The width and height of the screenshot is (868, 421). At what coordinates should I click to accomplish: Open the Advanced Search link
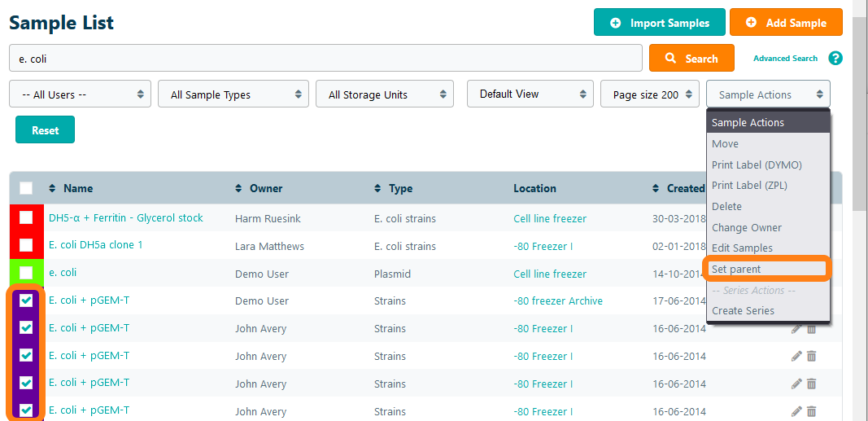(x=785, y=59)
